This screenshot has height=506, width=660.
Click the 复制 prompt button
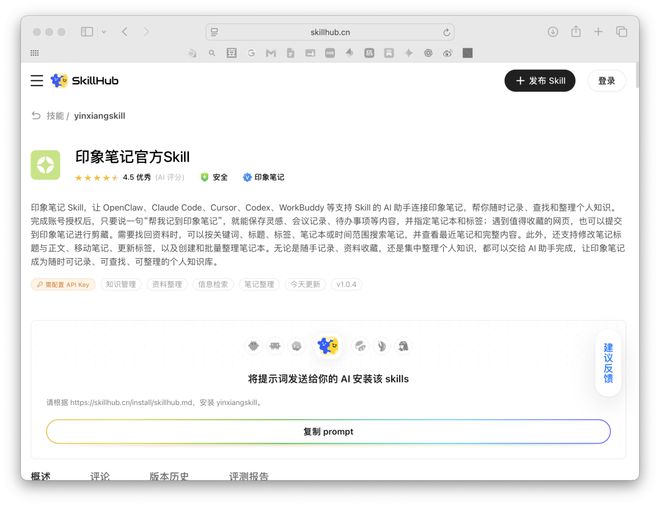click(x=328, y=431)
